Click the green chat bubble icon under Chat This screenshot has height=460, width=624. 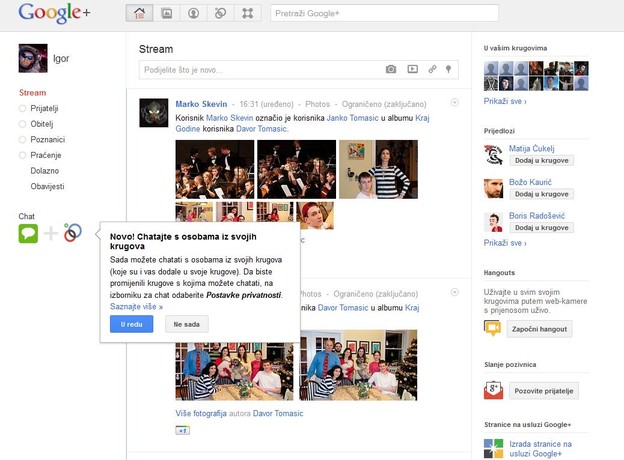pos(28,234)
